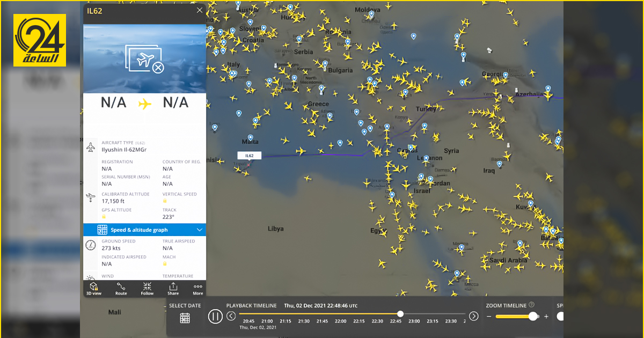The width and height of the screenshot is (644, 338).
Task: Click the 'Iraq' map label
Action: click(x=489, y=171)
